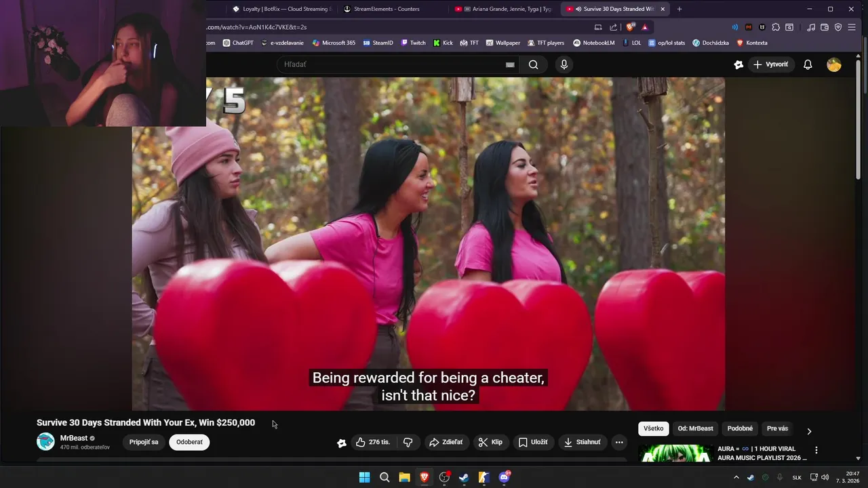Click the Ask AI sparkle icon near Vytvoriť
868x488 pixels.
tap(738, 64)
